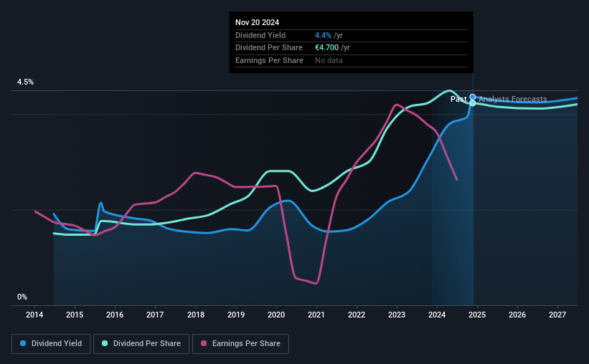Screen dimensions: 589x364
Task: Toggle the Earnings Per Share legend button
Action: (240, 344)
